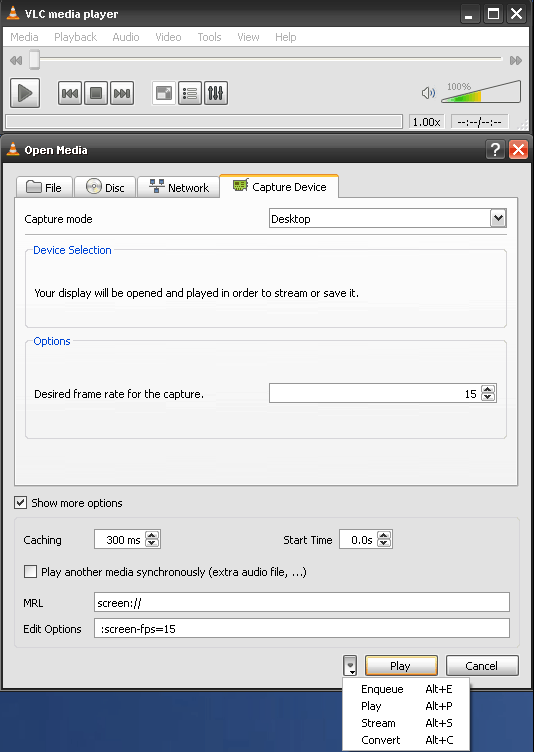Click the Cancel button
Screen dimensions: 534x752
click(482, 666)
